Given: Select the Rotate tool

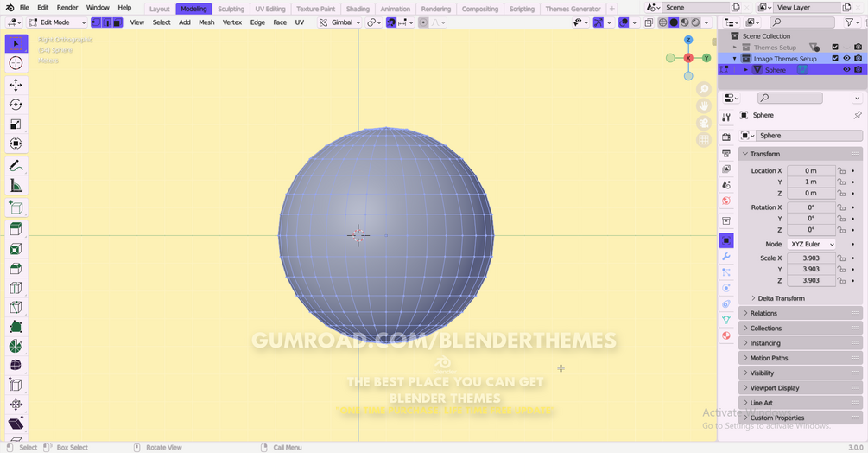Looking at the screenshot, I should pyautogui.click(x=16, y=105).
